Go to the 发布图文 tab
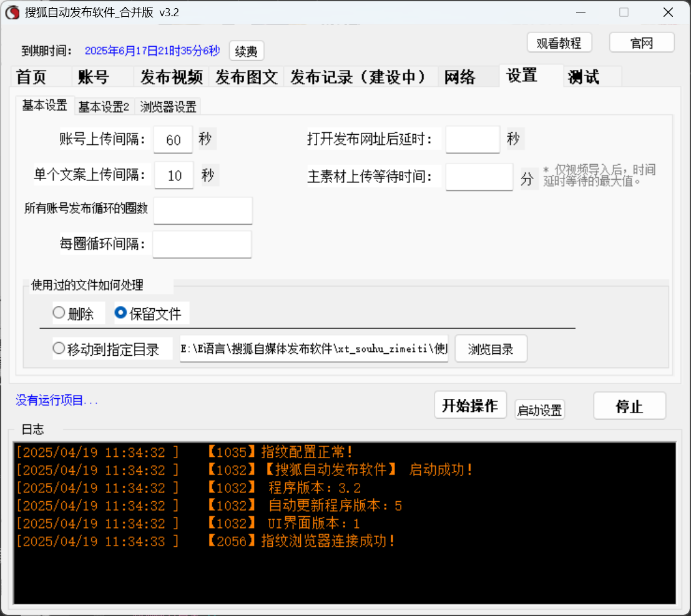 click(x=247, y=77)
